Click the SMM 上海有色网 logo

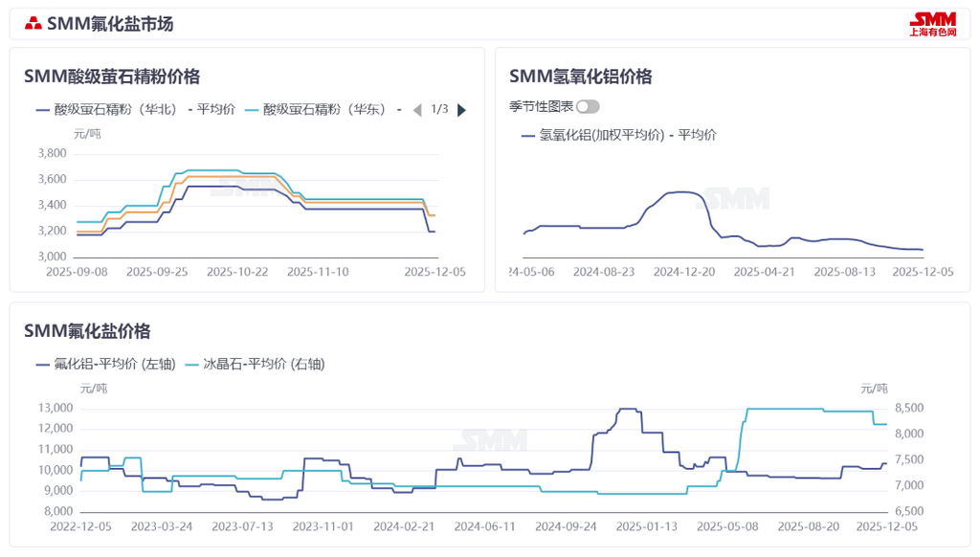point(931,24)
